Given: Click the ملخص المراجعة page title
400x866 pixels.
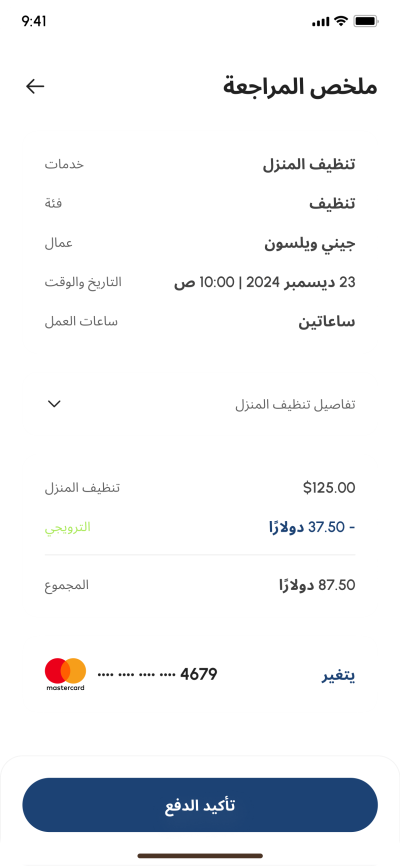Looking at the screenshot, I should 300,87.
